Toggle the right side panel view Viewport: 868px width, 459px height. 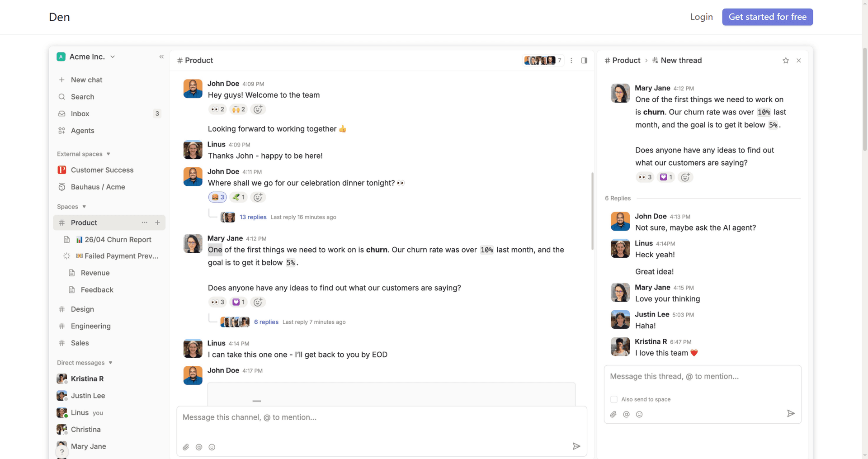584,60
